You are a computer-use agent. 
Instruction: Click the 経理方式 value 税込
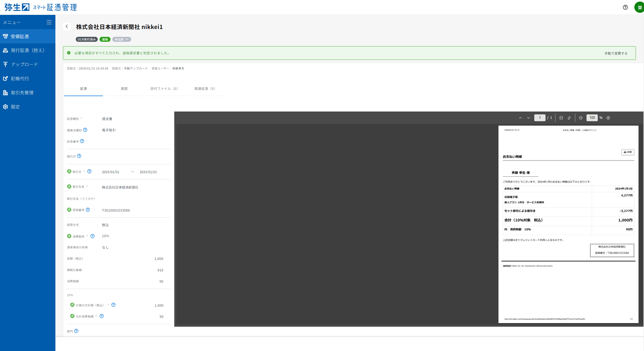click(105, 225)
